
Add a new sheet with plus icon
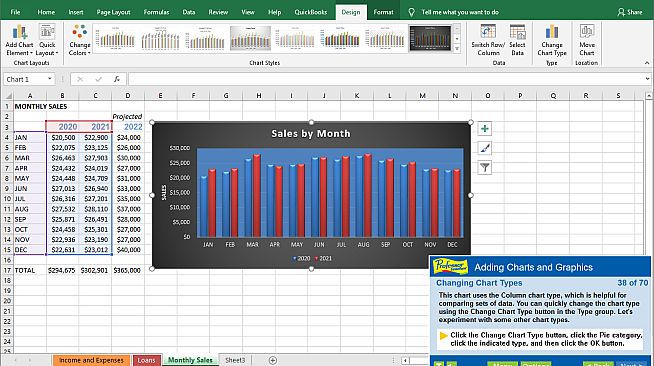point(273,360)
